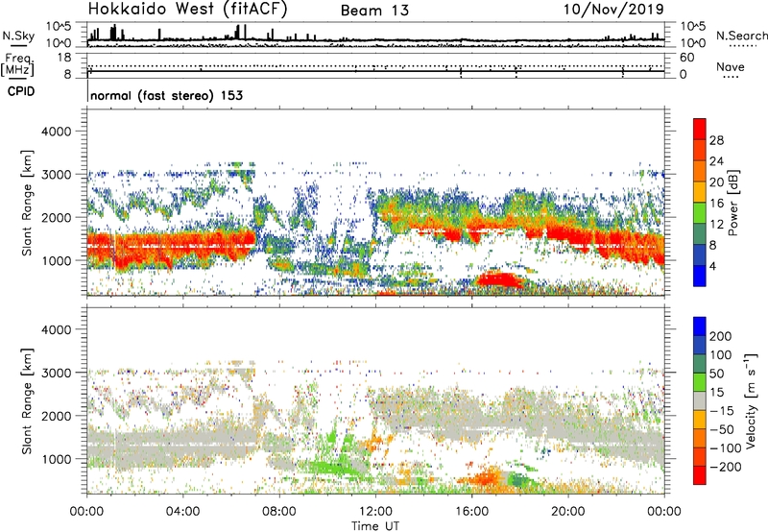Click the '16:00' time axis tick label
The image size is (768, 532).
point(472,512)
